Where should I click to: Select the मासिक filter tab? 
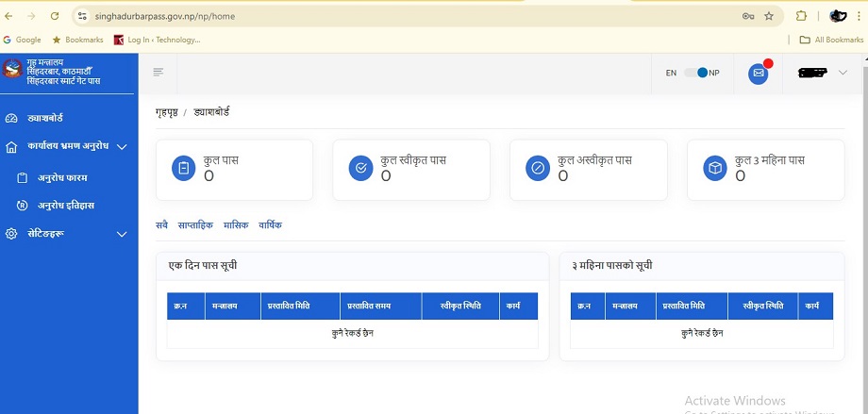[236, 225]
